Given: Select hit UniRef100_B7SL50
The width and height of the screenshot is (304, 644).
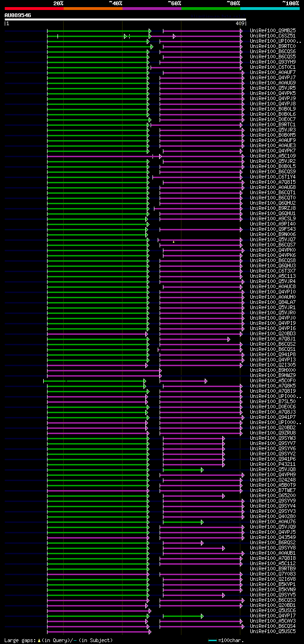Looking at the screenshot, I should 273,401.
